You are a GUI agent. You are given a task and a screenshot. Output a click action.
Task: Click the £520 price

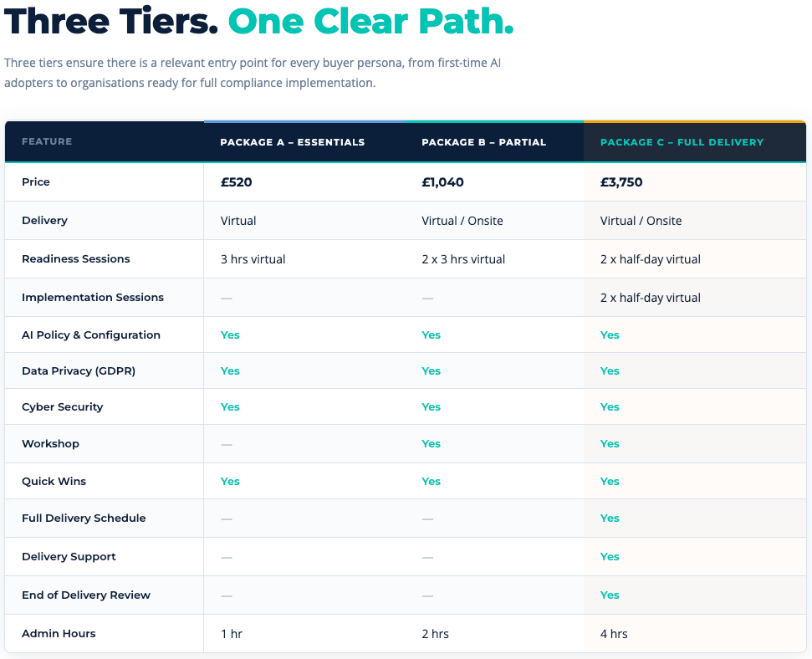pos(236,182)
